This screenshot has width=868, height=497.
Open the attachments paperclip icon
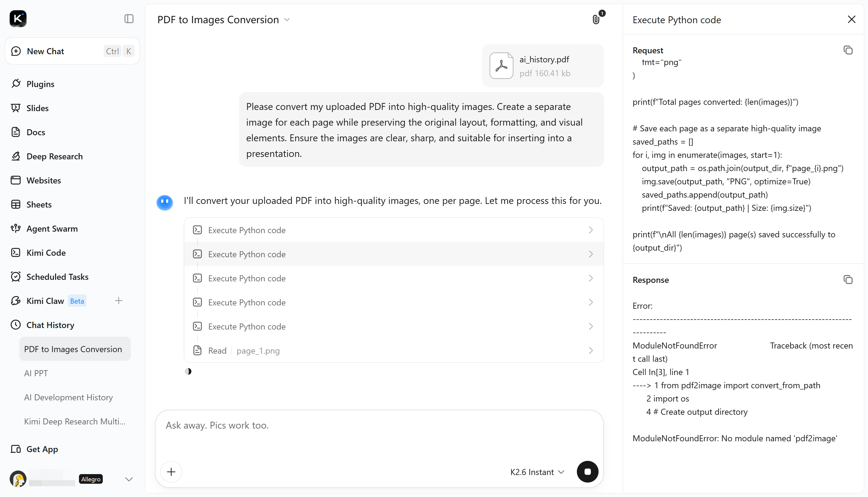596,20
